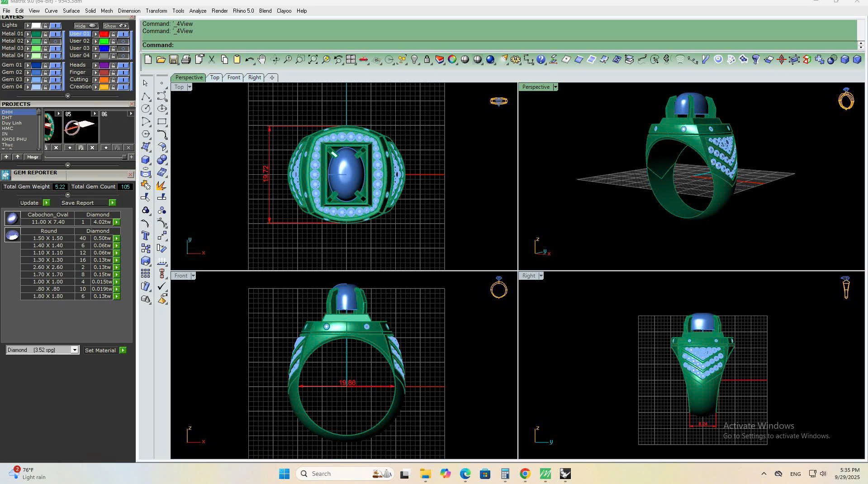868x484 pixels.
Task: Click the red User 01 color swatch
Action: click(104, 34)
